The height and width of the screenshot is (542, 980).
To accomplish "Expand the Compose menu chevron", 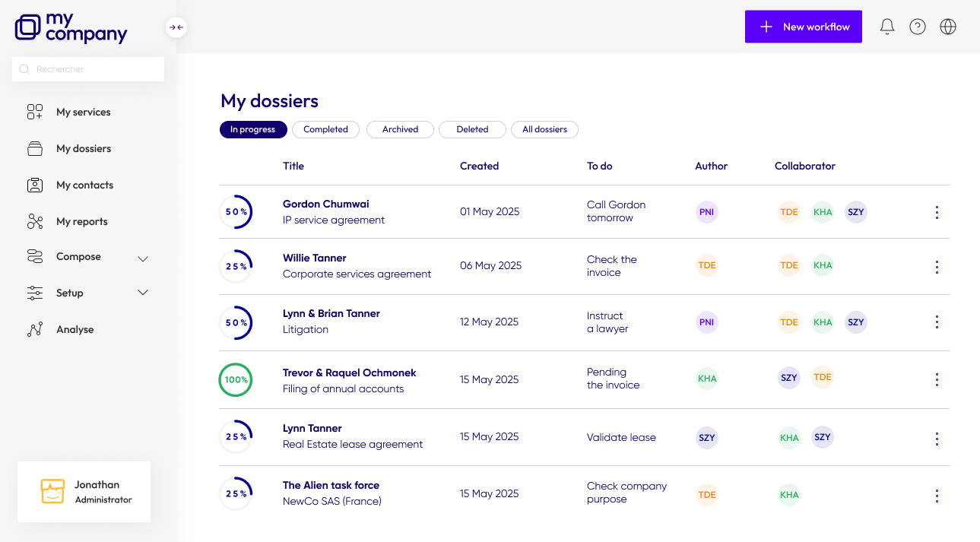I will (x=143, y=258).
